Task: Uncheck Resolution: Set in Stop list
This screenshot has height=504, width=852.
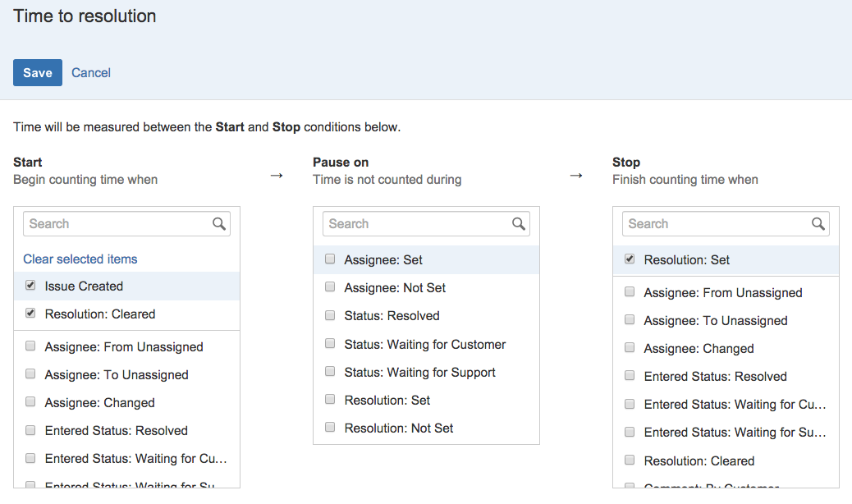Action: pos(630,259)
